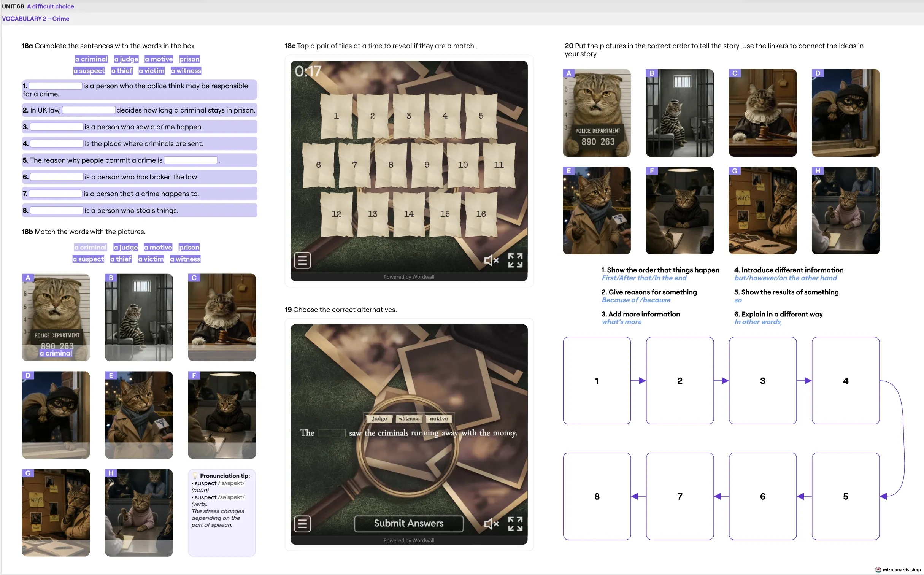
Task: Pick the 'a suspect' word tile in 18b box
Action: tap(88, 259)
